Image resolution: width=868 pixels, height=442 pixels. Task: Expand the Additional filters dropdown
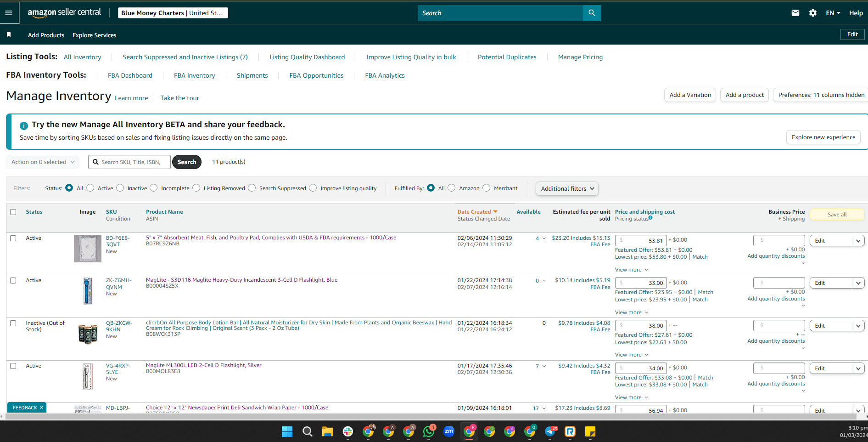pyautogui.click(x=567, y=188)
